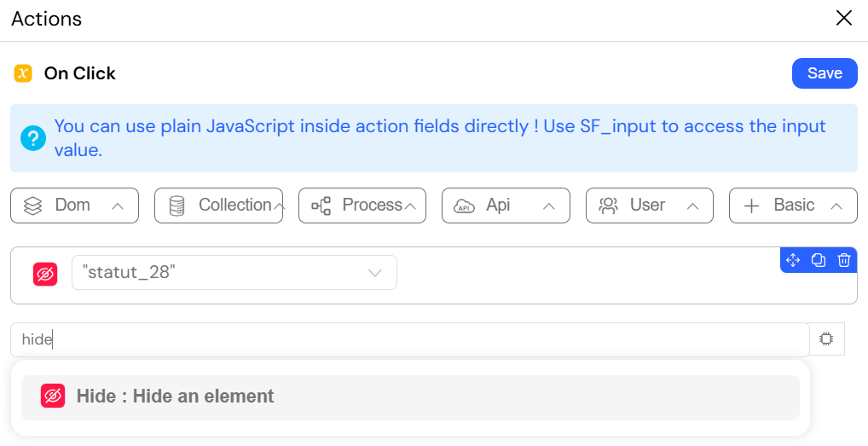
Task: Expand the User actions category
Action: point(650,206)
